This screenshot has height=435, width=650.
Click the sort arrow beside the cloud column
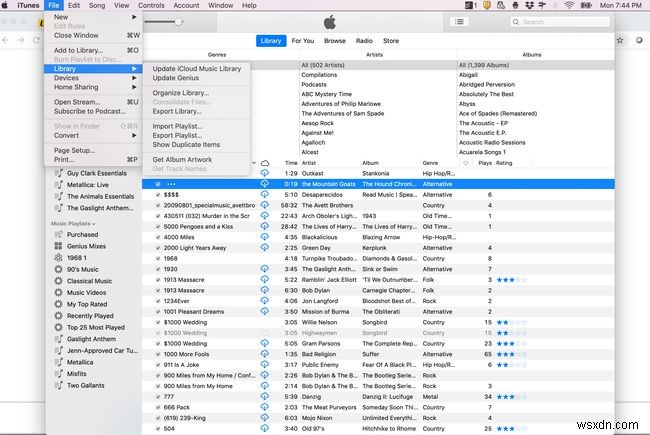254,163
